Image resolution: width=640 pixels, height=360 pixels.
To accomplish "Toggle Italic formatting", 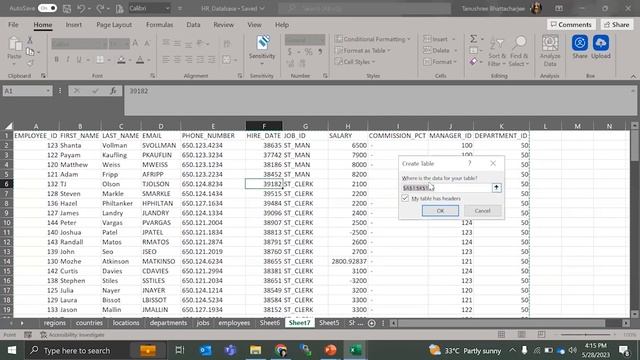I will 68,60.
